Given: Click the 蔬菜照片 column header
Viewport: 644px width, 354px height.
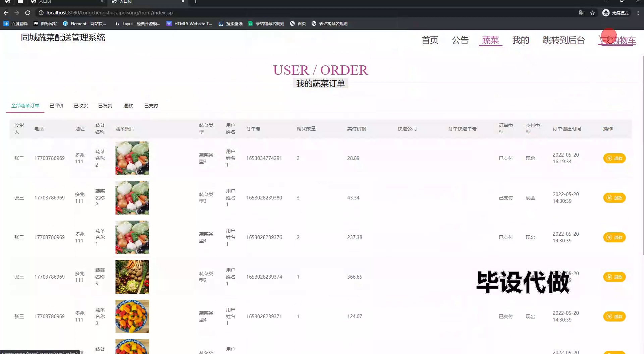Looking at the screenshot, I should [125, 129].
